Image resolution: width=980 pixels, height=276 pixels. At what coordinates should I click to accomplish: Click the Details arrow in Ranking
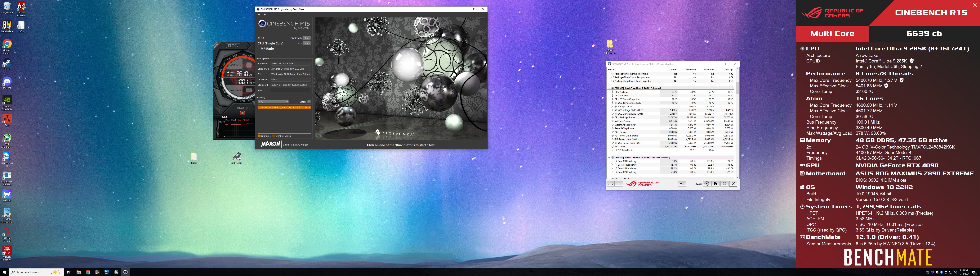coord(309,102)
